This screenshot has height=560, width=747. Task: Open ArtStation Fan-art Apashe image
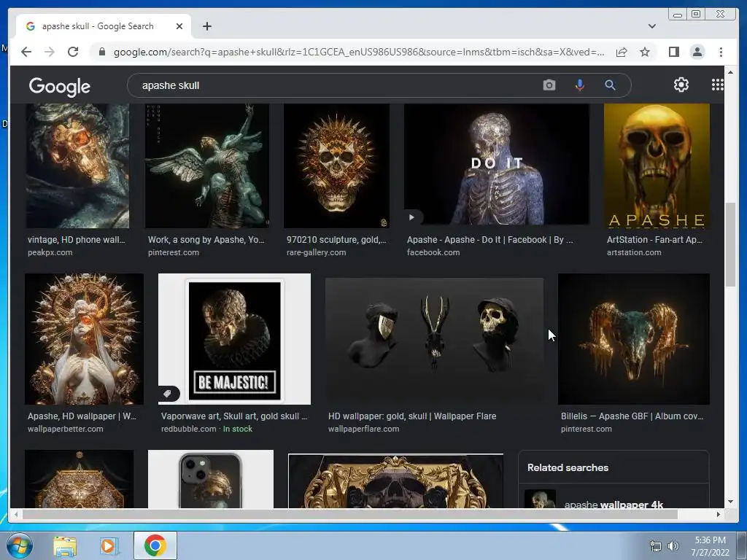pyautogui.click(x=657, y=166)
